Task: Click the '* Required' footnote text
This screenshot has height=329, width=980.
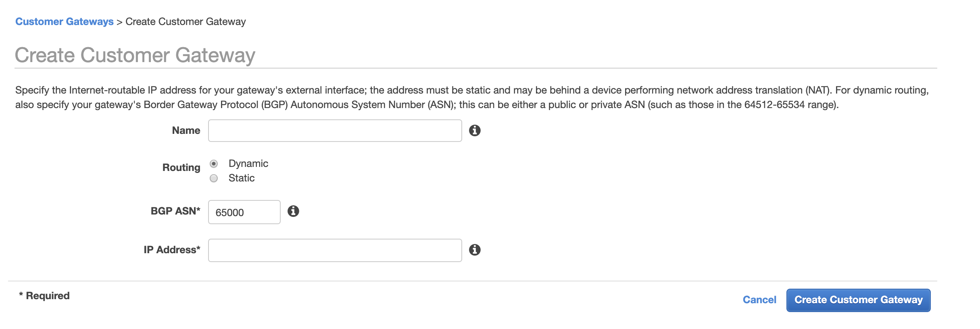Action: (x=44, y=296)
